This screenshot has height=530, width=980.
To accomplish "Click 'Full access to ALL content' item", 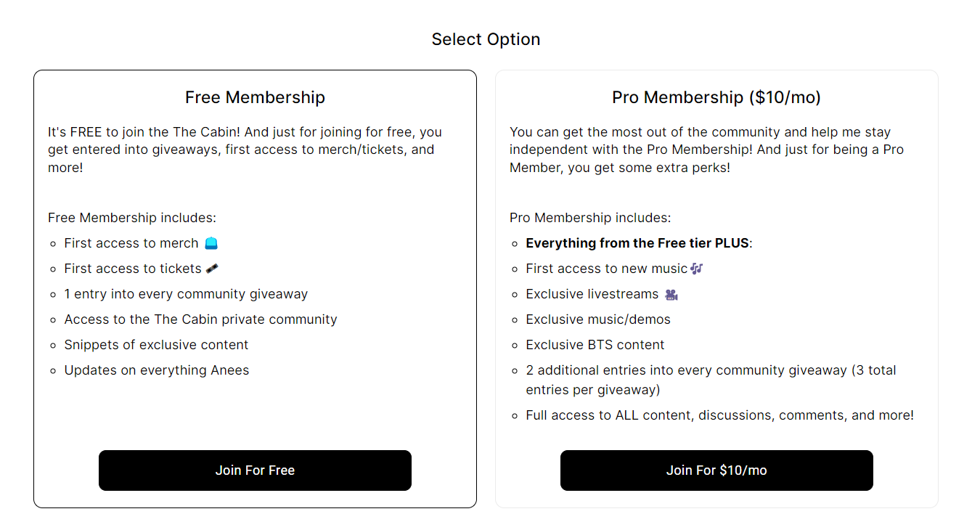I will tap(719, 415).
